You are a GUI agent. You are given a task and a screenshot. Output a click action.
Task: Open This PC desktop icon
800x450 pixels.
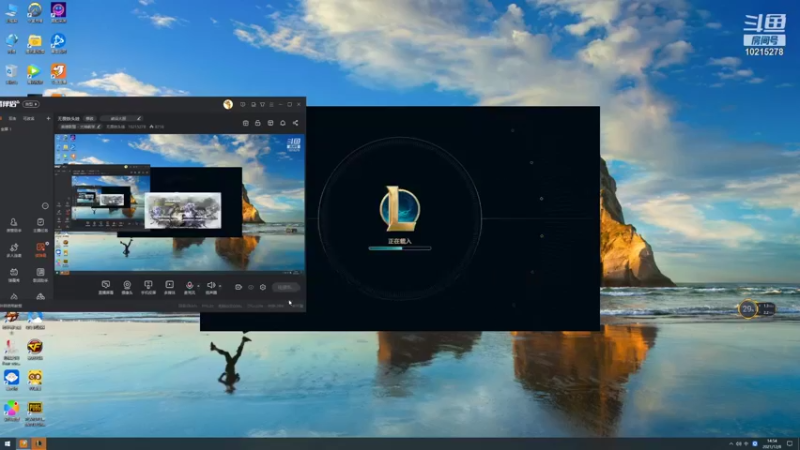tap(11, 12)
